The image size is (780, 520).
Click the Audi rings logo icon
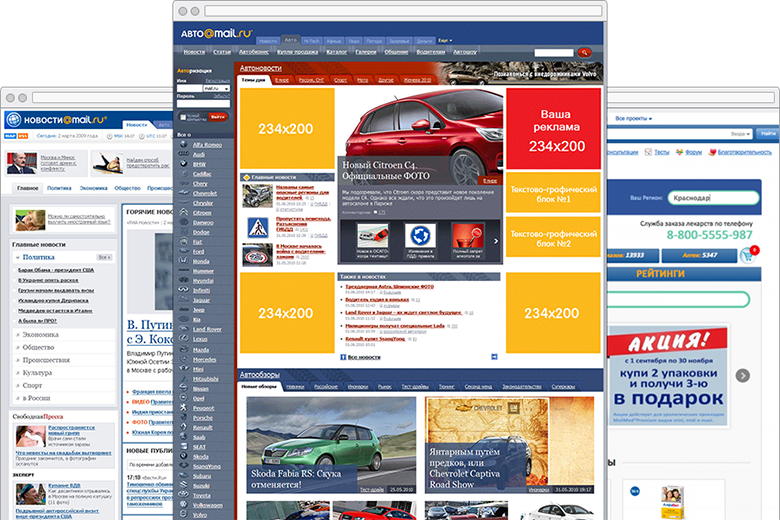184,154
